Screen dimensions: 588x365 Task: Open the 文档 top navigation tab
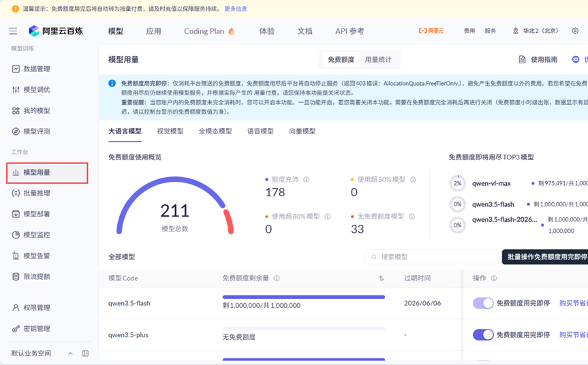[x=305, y=31]
